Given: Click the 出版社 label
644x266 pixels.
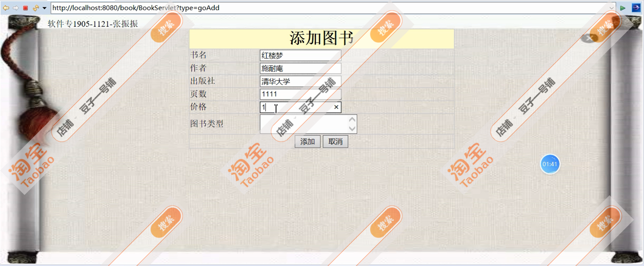Looking at the screenshot, I should tap(202, 81).
